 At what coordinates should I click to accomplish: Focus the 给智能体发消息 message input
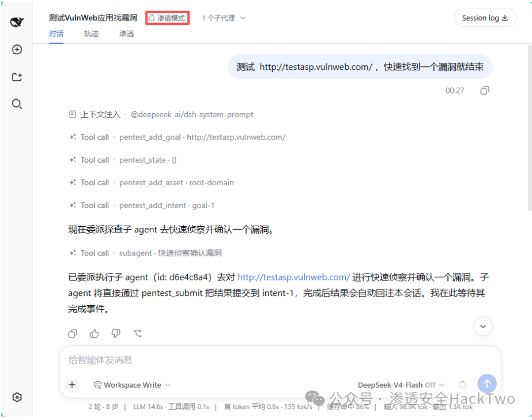coord(280,360)
